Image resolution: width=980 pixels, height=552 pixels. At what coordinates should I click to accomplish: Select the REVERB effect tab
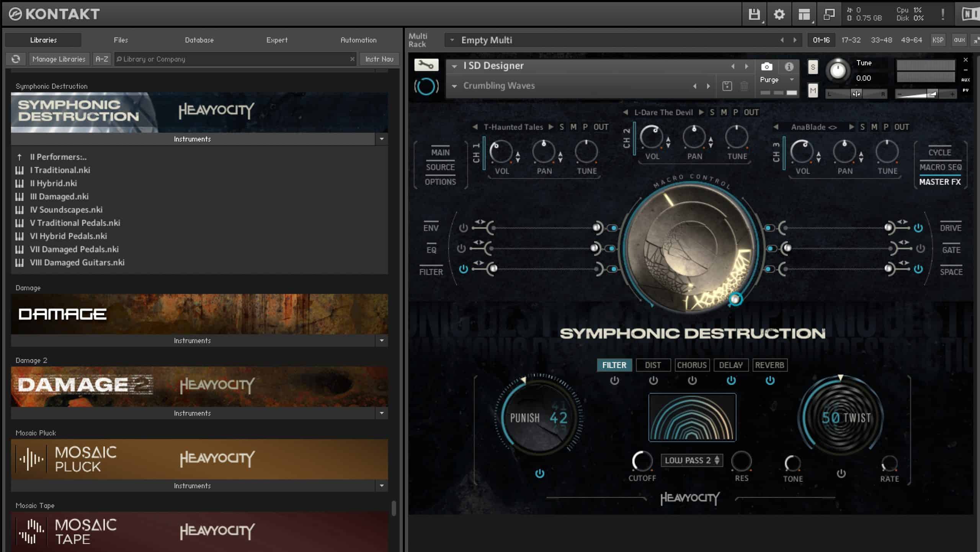click(x=769, y=365)
